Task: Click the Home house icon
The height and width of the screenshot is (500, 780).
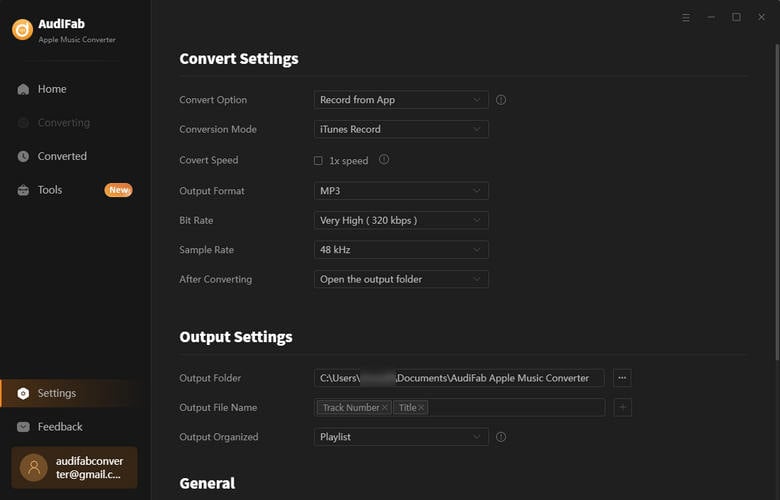Action: point(23,89)
